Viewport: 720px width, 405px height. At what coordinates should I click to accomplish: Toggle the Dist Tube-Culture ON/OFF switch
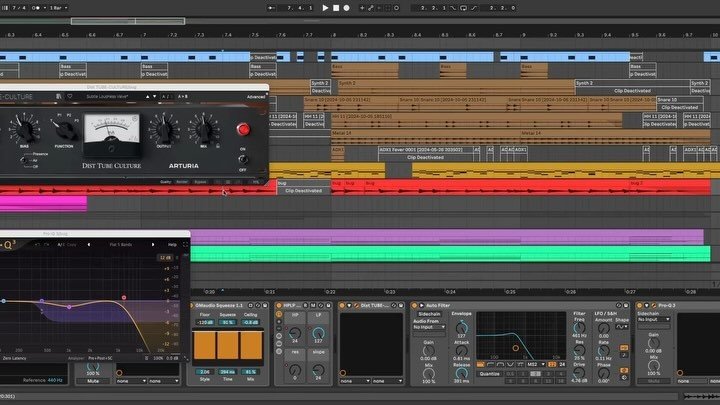pyautogui.click(x=241, y=159)
